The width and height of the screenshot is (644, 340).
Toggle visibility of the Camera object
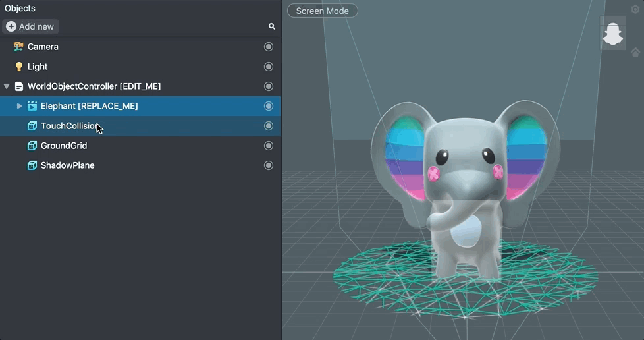(x=268, y=47)
